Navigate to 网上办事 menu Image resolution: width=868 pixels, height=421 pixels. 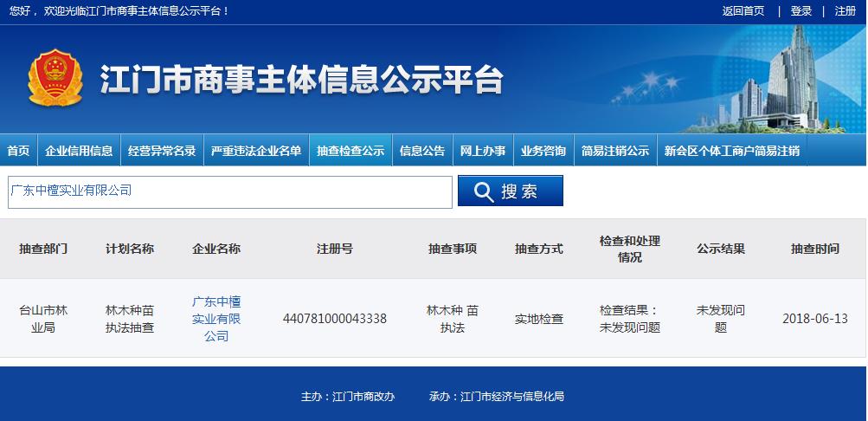pyautogui.click(x=483, y=151)
